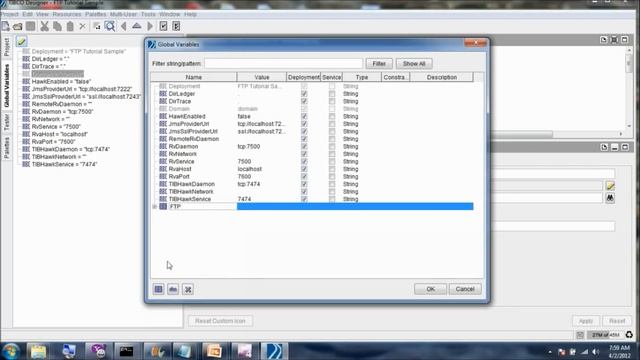Click the Name column header
This screenshot has width=640, height=360.
coord(193,77)
